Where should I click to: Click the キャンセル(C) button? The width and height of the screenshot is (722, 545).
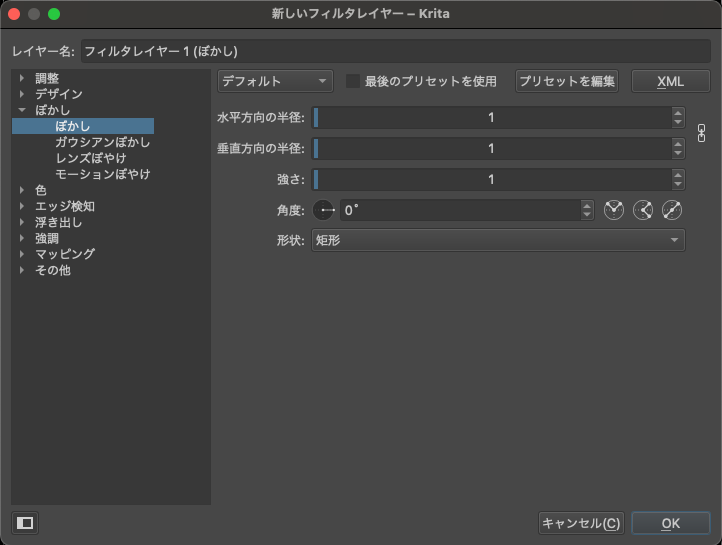pyautogui.click(x=581, y=523)
